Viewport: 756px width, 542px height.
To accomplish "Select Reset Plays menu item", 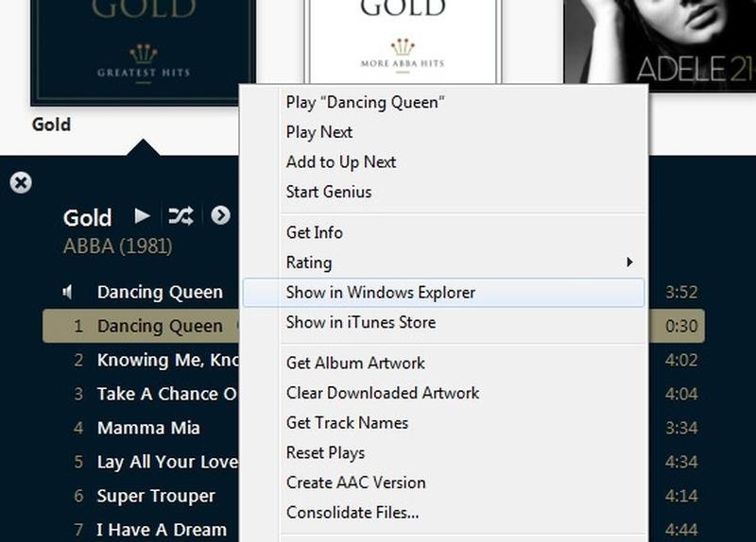I will click(443, 452).
